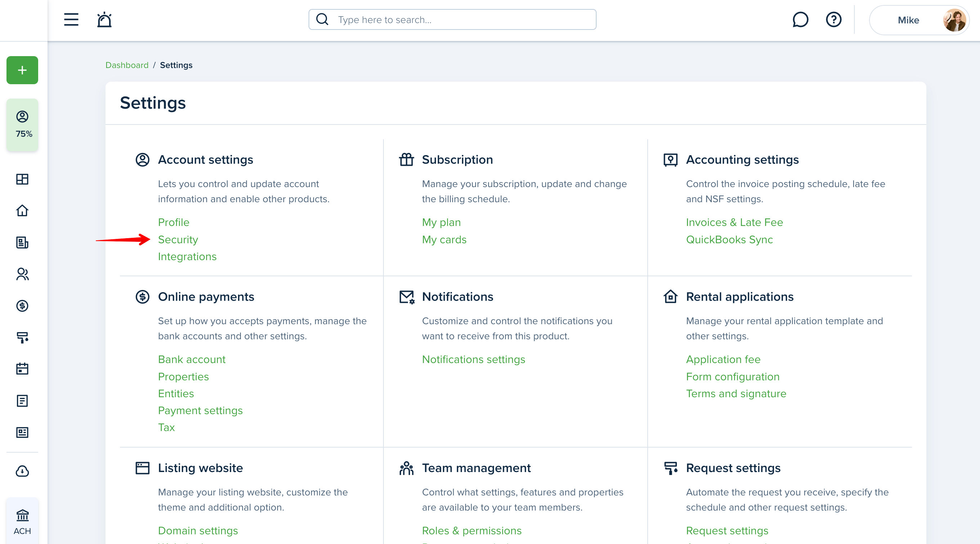Open the properties house icon in sidebar
The height and width of the screenshot is (544, 980).
point(22,210)
